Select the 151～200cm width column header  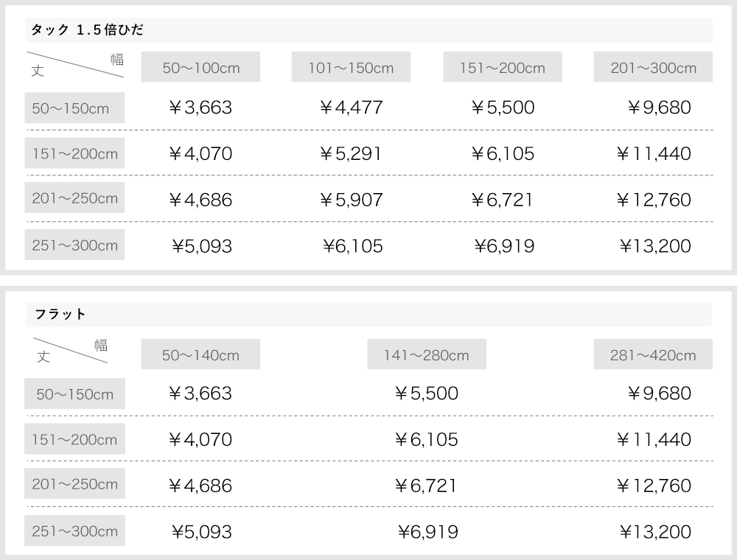pyautogui.click(x=503, y=67)
